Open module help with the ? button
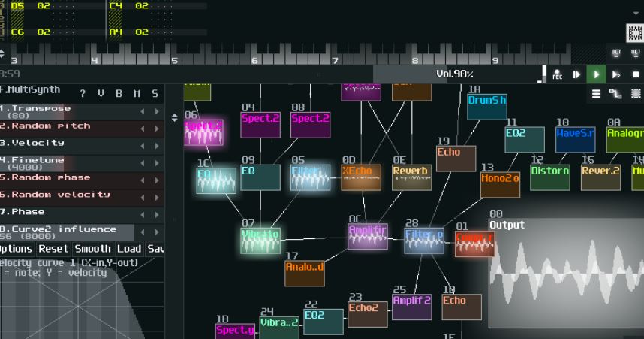 [83, 94]
